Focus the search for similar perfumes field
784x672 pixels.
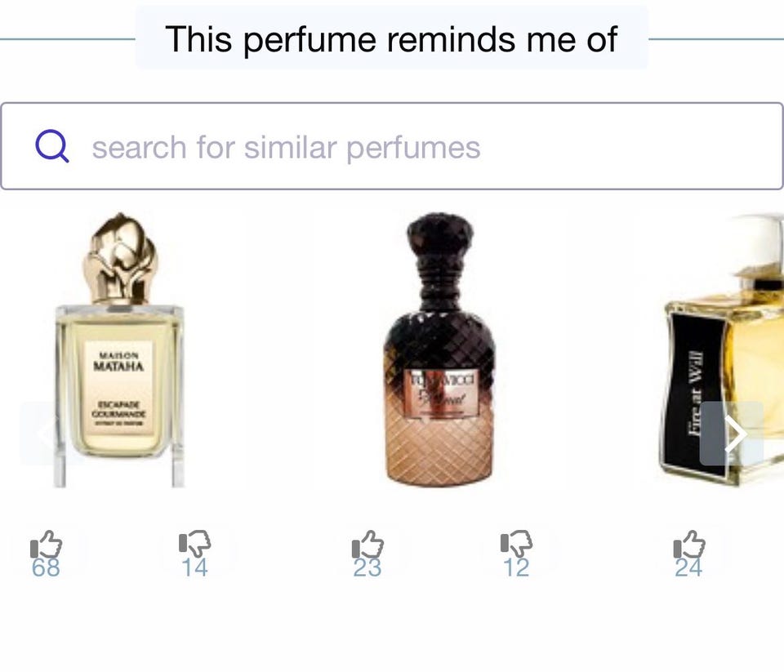392,146
